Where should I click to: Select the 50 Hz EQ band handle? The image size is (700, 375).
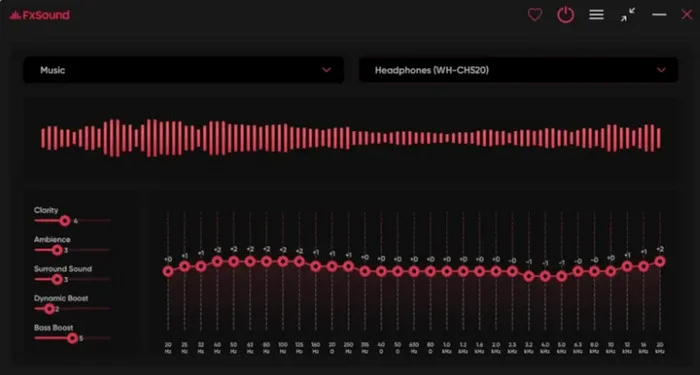click(233, 262)
